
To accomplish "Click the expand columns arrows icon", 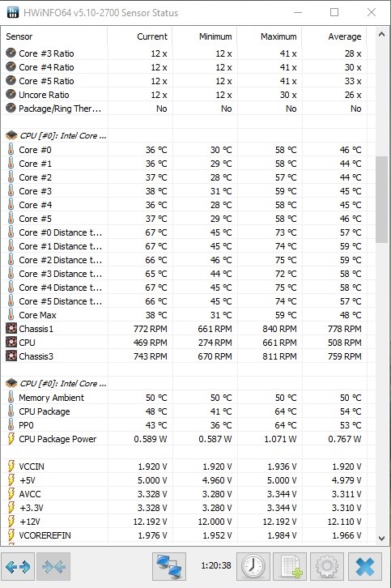I will coord(18,567).
